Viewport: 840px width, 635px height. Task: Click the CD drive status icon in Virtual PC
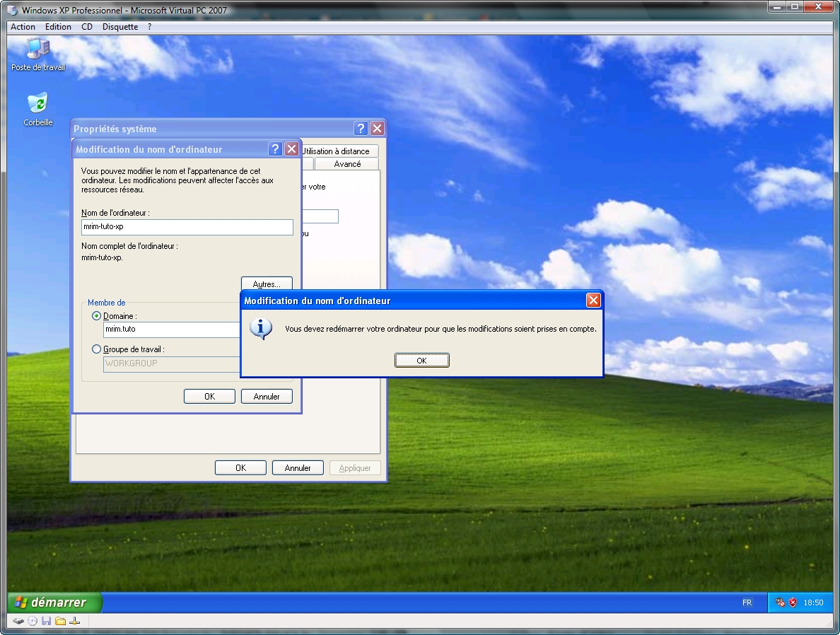pos(33,621)
